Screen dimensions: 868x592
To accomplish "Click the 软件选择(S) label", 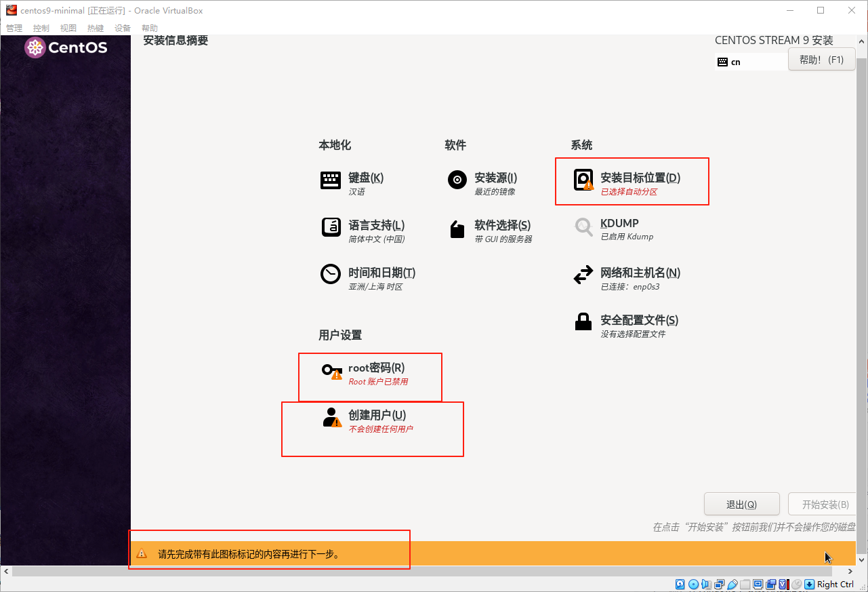I will point(503,225).
